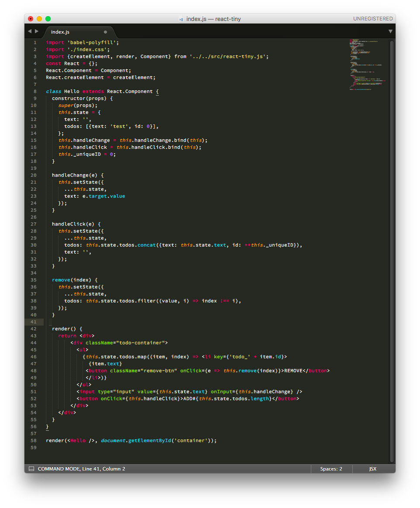Click 'React.createElement = createElement;' line
420x508 pixels.
click(100, 77)
